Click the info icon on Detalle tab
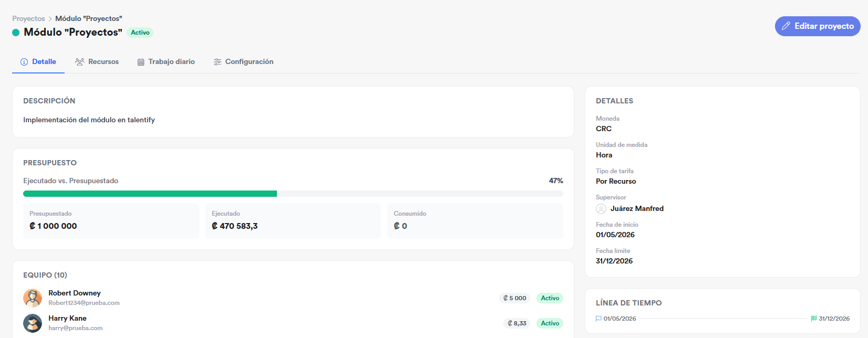Image resolution: width=868 pixels, height=338 pixels. pos(24,62)
